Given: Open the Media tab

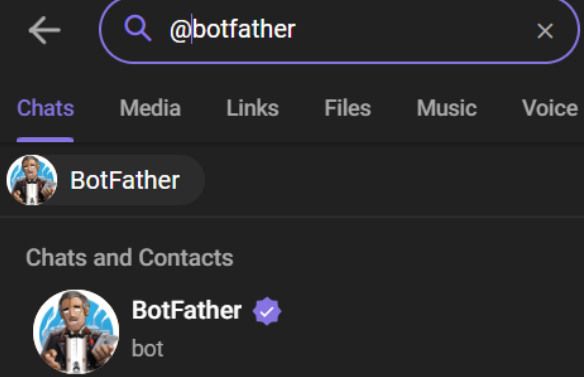Looking at the screenshot, I should point(150,108).
